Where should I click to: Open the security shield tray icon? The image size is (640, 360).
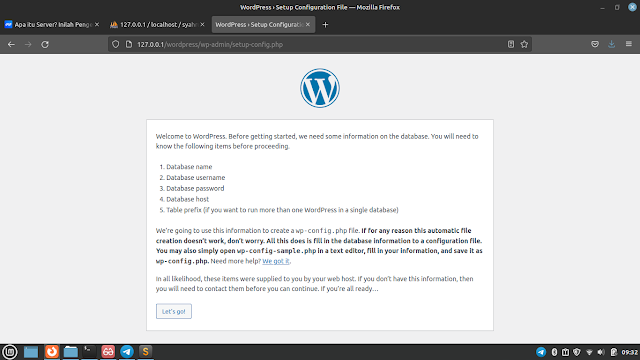(x=577, y=352)
